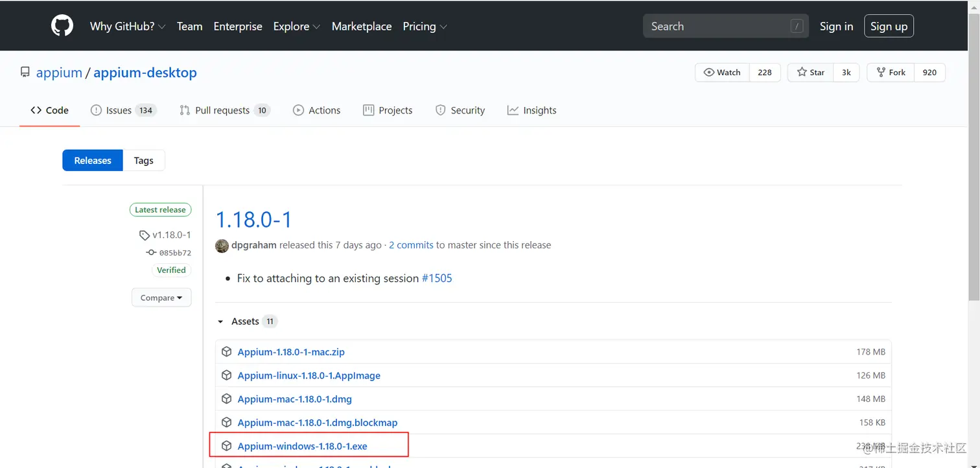Star the appium-desktop repository
The image size is (980, 468).
tap(810, 73)
